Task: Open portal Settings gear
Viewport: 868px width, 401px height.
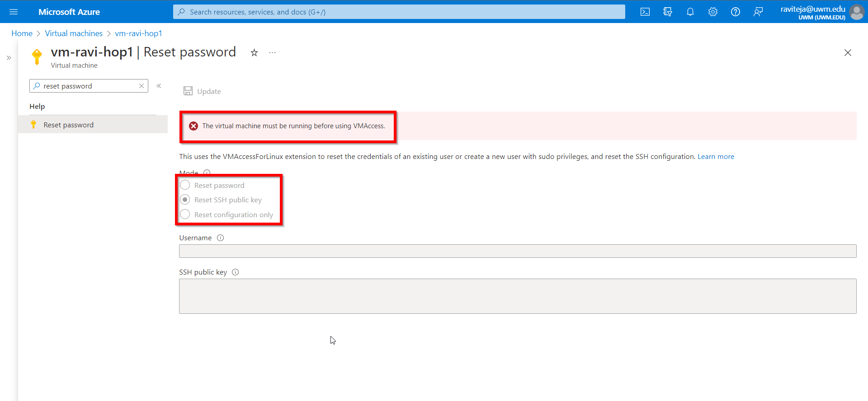Action: point(713,12)
